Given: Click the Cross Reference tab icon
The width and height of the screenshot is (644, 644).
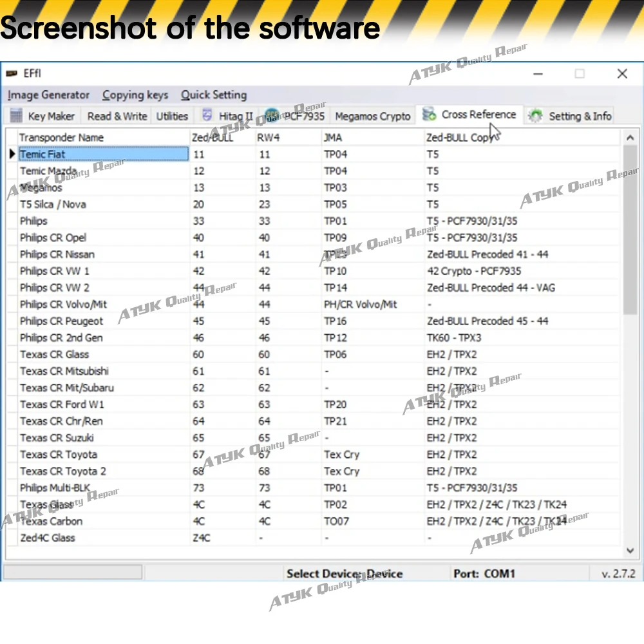Looking at the screenshot, I should click(429, 114).
